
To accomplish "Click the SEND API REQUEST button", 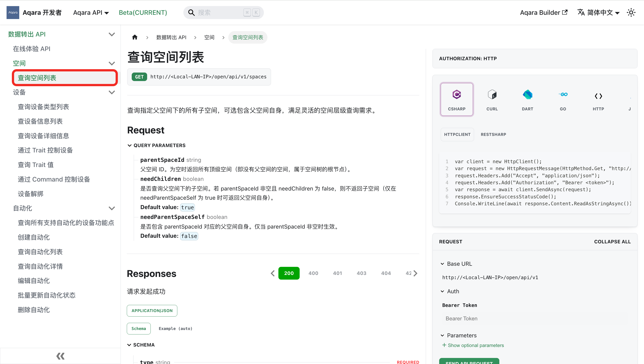I will coord(469,361).
